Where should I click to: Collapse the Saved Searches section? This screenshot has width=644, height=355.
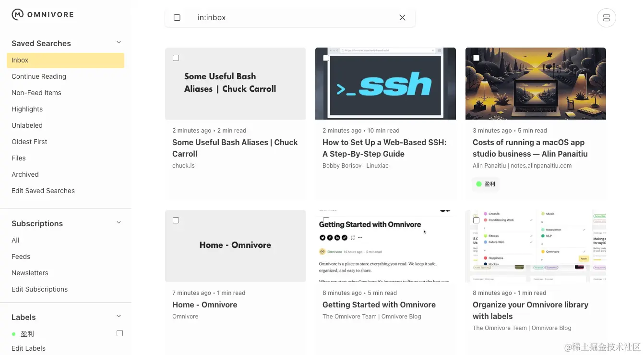pyautogui.click(x=119, y=43)
